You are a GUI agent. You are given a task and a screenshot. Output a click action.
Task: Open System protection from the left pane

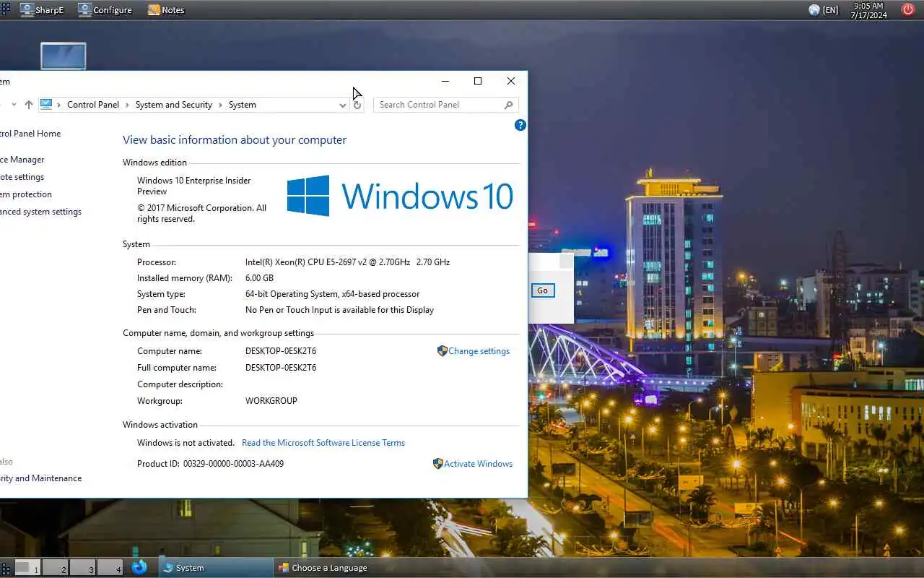point(26,194)
